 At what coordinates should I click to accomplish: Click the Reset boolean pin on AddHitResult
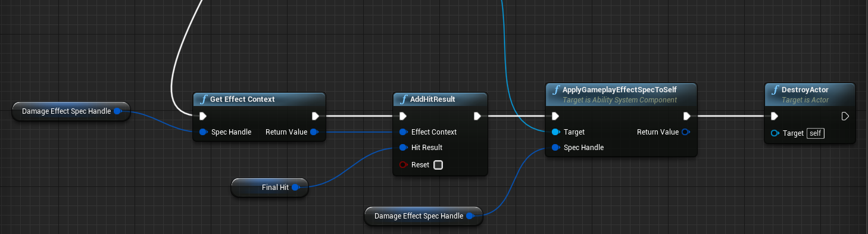pyautogui.click(x=403, y=165)
